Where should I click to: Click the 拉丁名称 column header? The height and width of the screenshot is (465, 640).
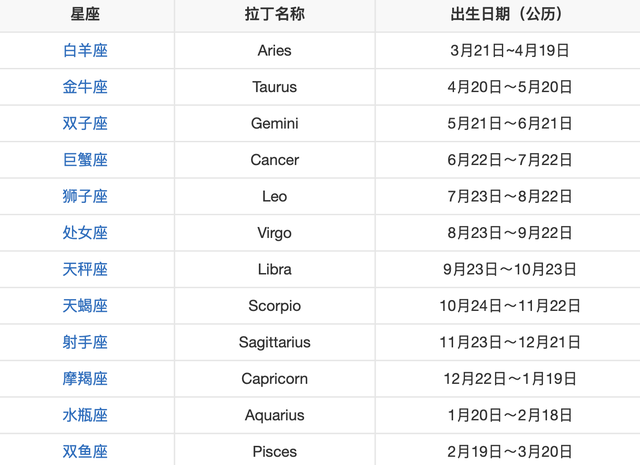tap(274, 15)
